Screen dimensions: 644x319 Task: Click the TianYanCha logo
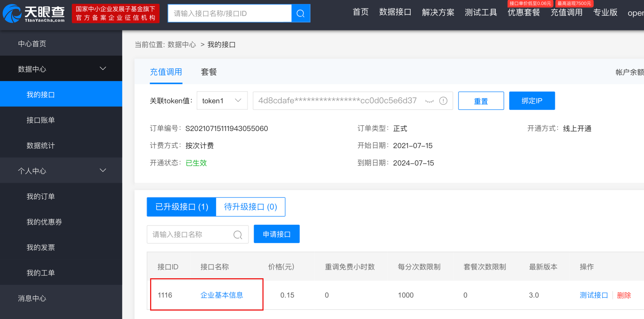click(x=34, y=13)
